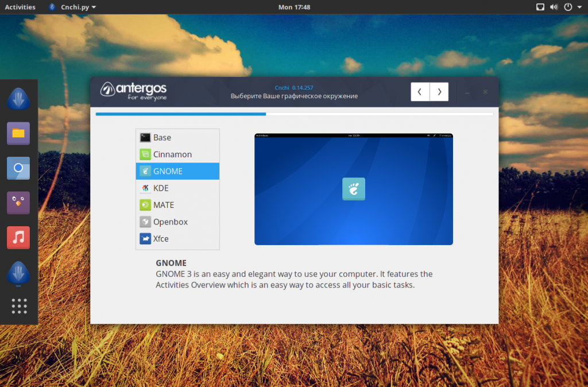Open the system power menu

[570, 7]
